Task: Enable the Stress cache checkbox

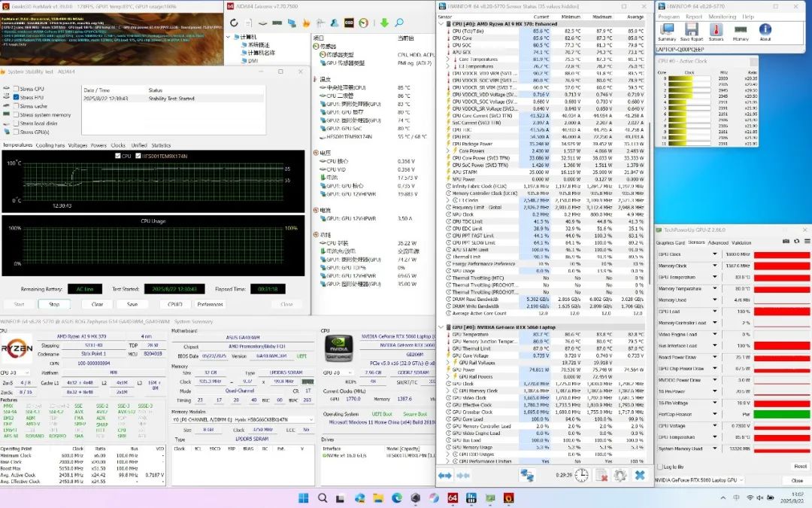Action: coord(16,106)
